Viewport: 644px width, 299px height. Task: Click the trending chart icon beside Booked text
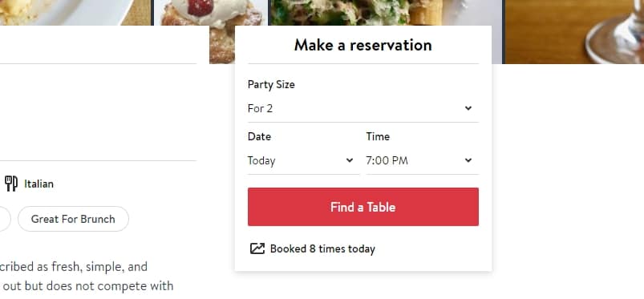point(257,248)
